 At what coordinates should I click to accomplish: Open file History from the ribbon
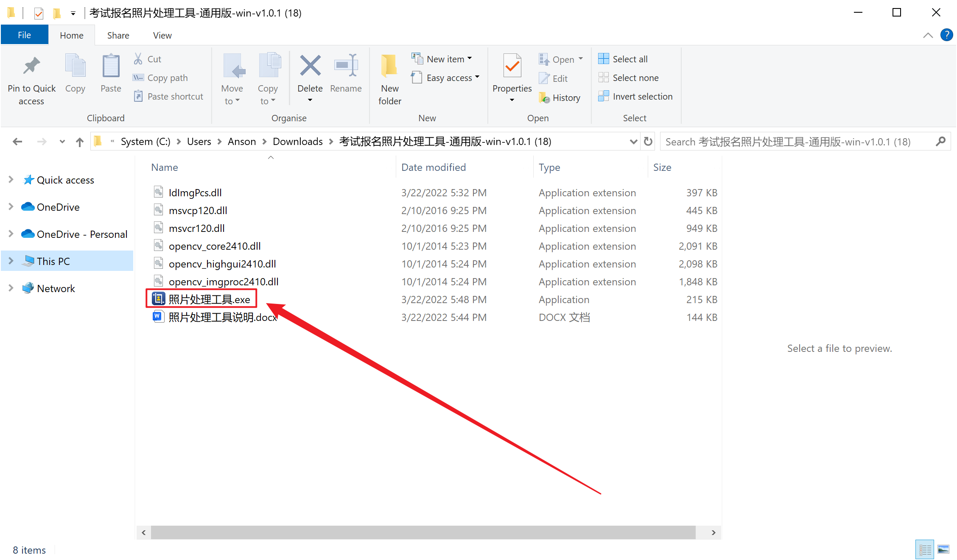[560, 98]
